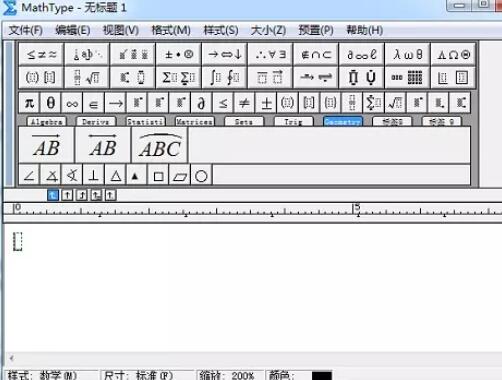Open the integral templates palette
Viewport: 502px width, 380px height.
(225, 77)
